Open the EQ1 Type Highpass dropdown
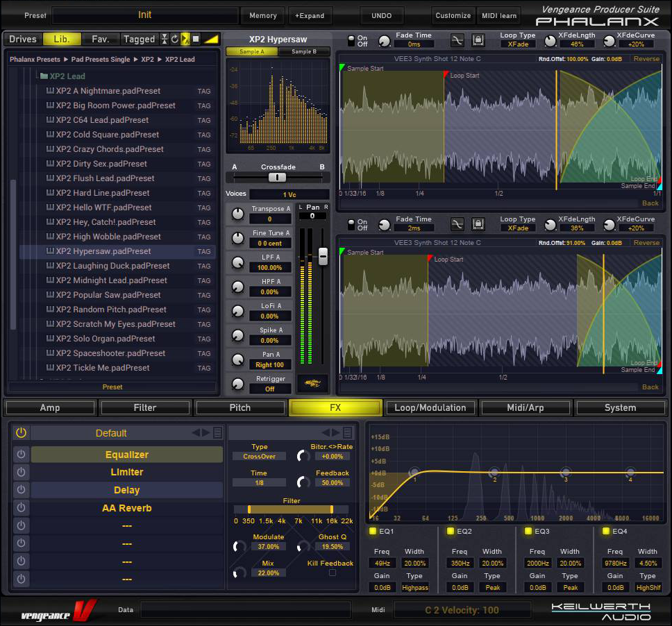 tap(414, 587)
